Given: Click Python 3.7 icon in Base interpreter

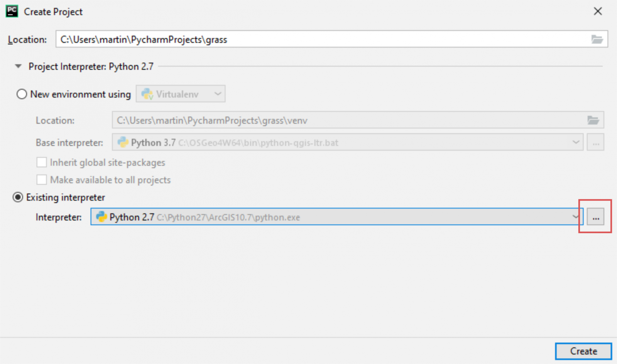Looking at the screenshot, I should (123, 143).
